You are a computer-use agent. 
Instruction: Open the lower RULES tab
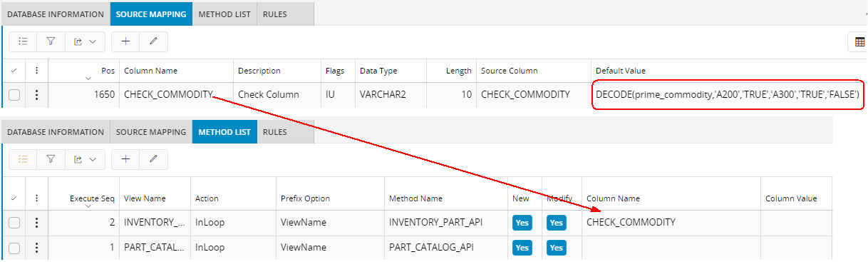274,132
